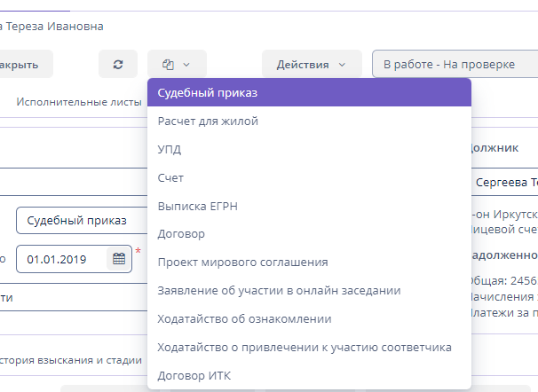Open the status dropdown В работе - На проверке

[x=455, y=65]
